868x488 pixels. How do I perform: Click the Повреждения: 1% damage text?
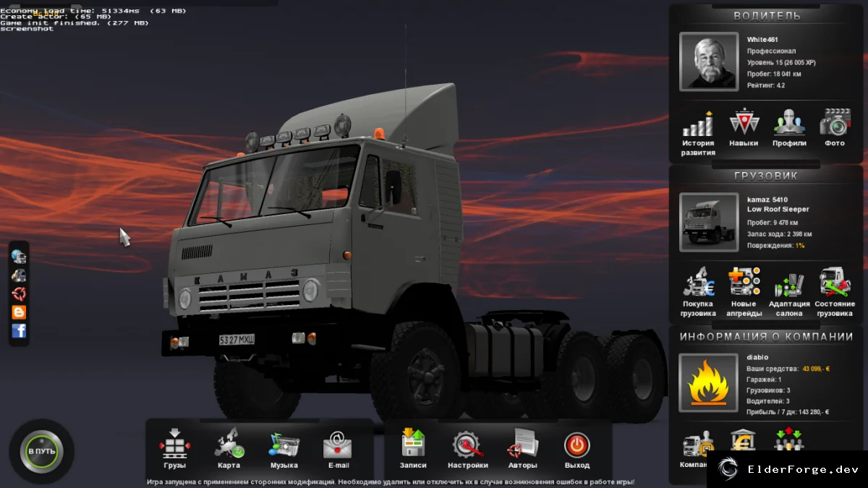(x=775, y=246)
